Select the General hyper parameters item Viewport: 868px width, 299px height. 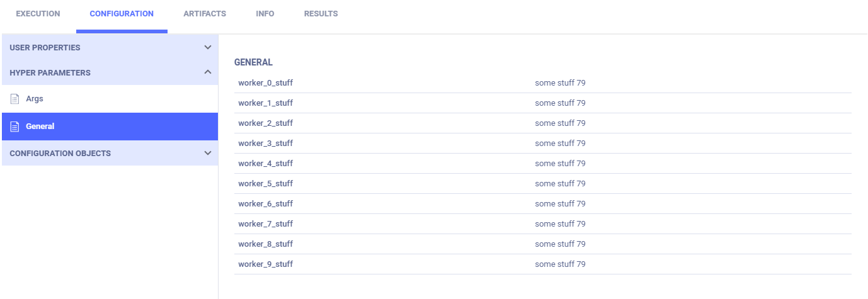(40, 127)
